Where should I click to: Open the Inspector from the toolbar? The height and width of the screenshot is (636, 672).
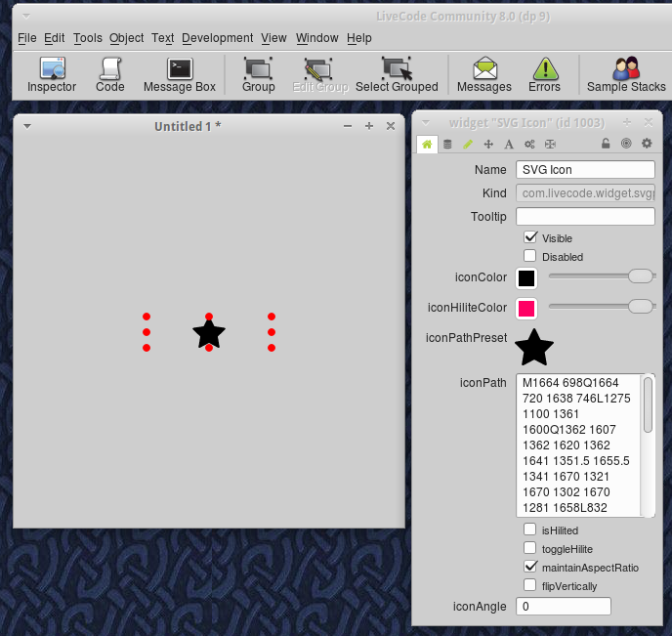click(52, 75)
